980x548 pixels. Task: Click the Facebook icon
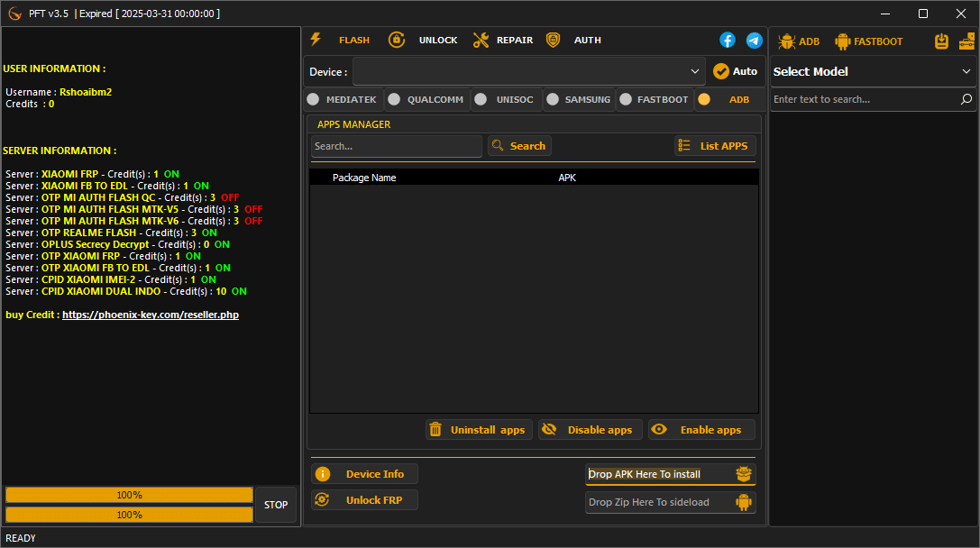point(727,40)
